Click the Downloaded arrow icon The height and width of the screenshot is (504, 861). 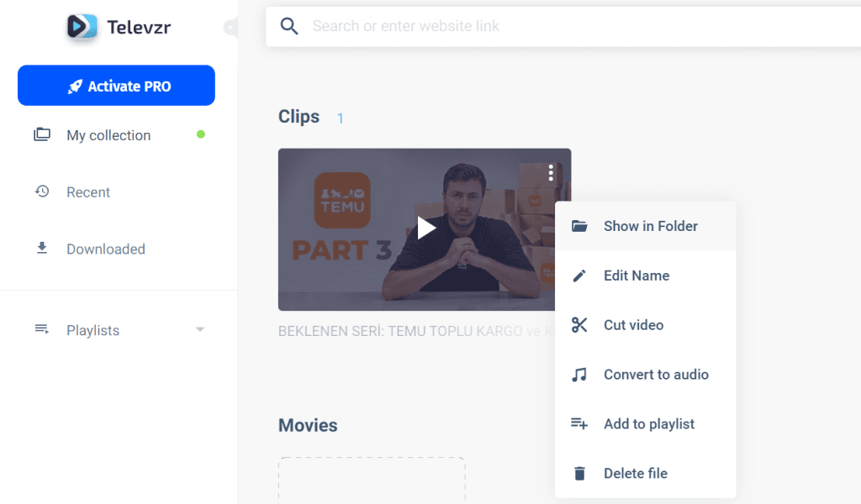(41, 249)
